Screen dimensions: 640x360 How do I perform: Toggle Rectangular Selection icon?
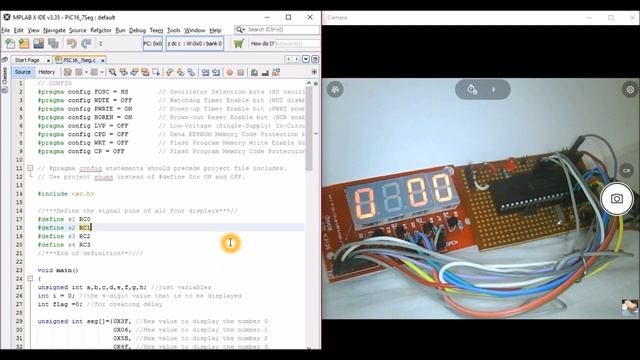tap(156, 72)
